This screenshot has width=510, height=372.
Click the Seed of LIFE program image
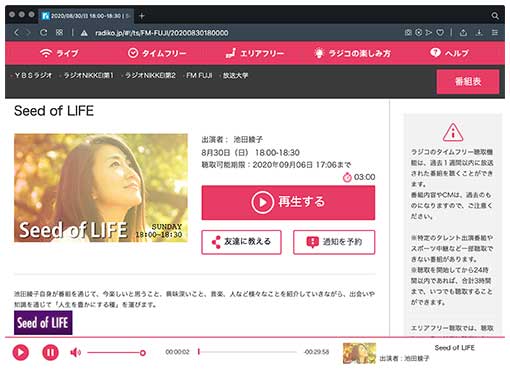coord(101,188)
